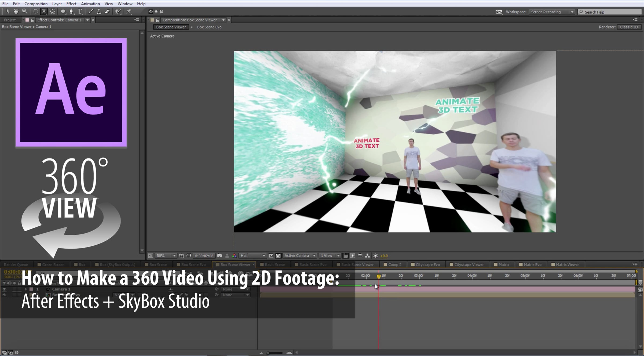Click the Classic 3D renderer button
The width and height of the screenshot is (644, 356).
point(629,27)
